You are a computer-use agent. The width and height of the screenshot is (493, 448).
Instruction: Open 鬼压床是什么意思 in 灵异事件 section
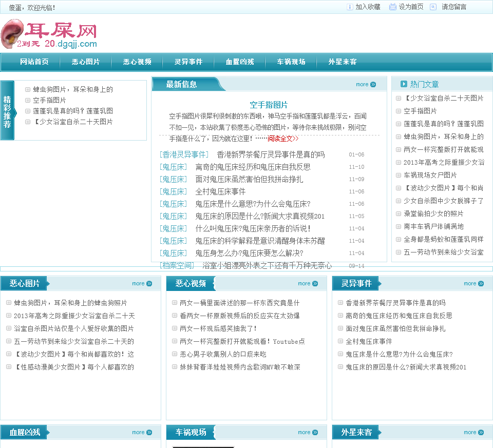click(399, 355)
